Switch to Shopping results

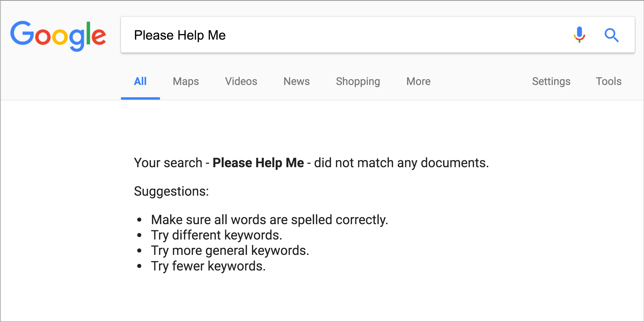tap(358, 81)
